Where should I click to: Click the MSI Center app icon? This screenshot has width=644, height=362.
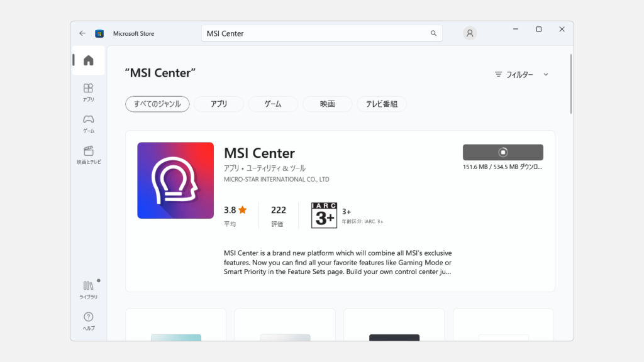click(175, 180)
